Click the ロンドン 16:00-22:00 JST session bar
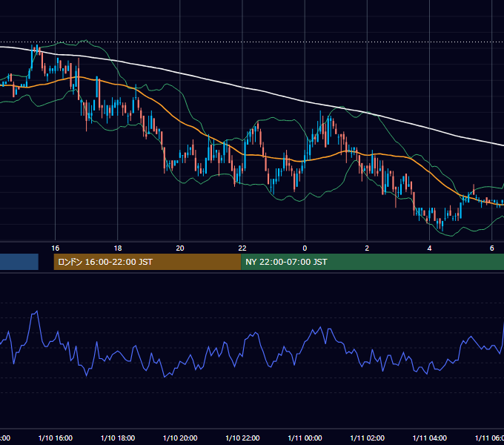 coord(147,262)
